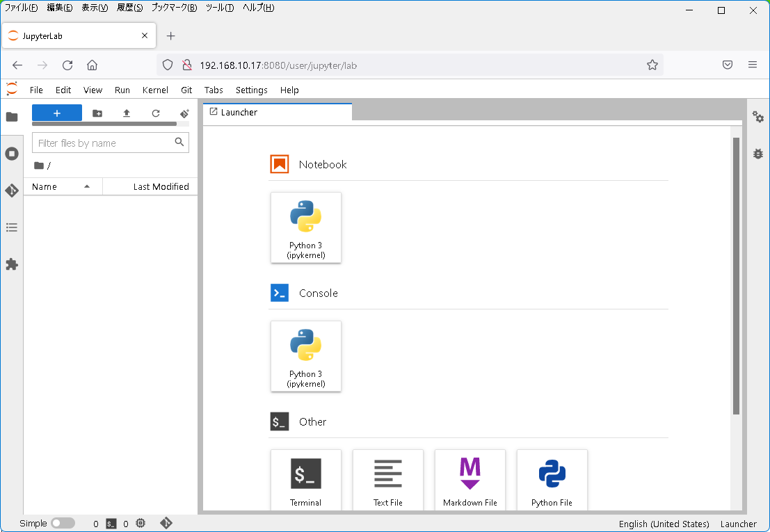The height and width of the screenshot is (532, 770).
Task: Click the launcher vertical scrollbar
Action: 736,276
